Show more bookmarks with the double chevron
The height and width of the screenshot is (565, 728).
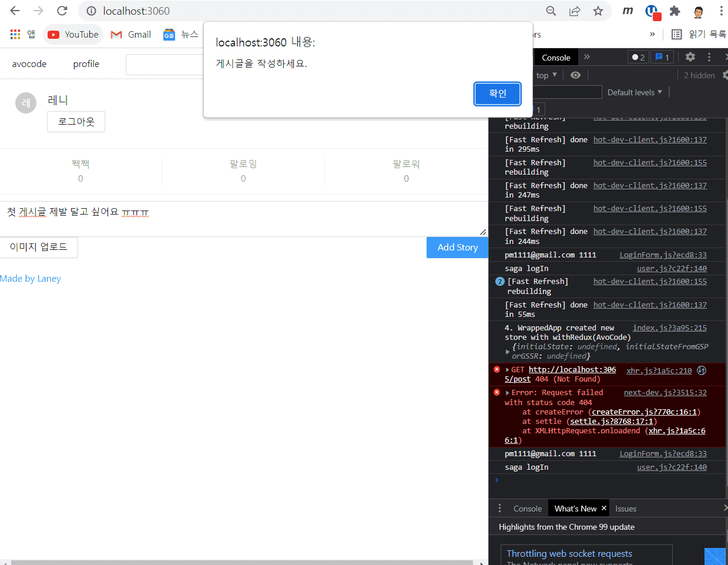(x=652, y=34)
